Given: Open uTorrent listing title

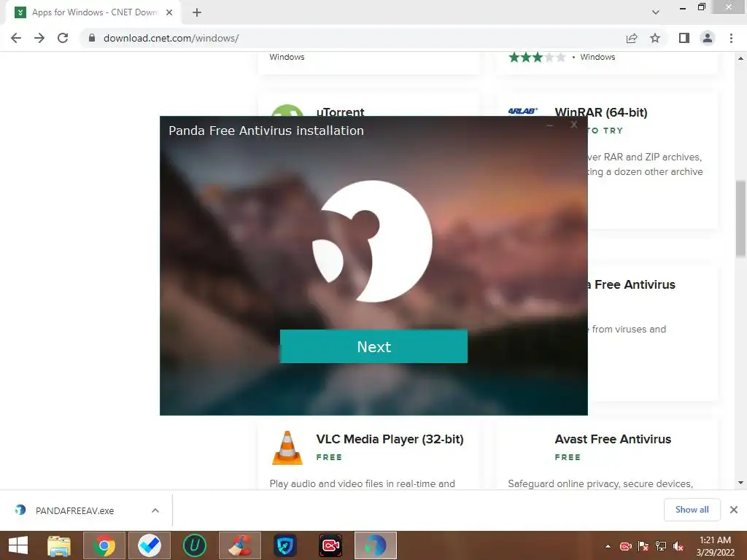Looking at the screenshot, I should coord(340,112).
